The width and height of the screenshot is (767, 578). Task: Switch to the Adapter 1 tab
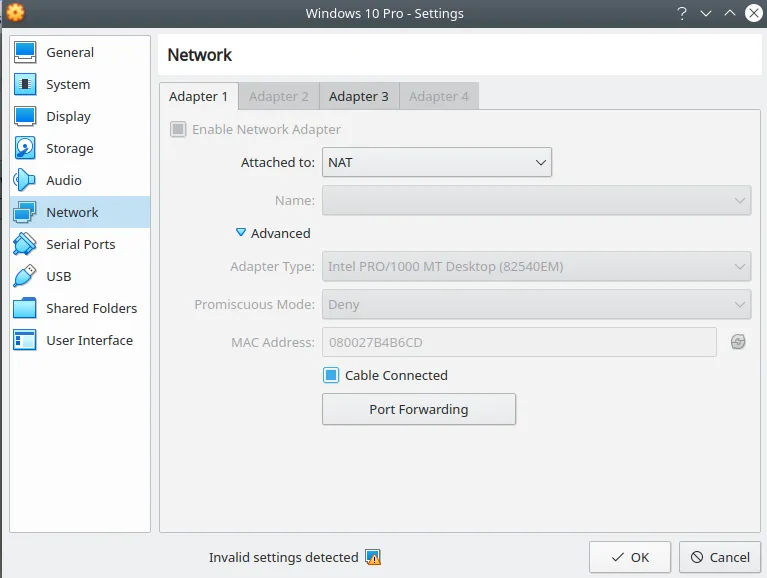(199, 96)
